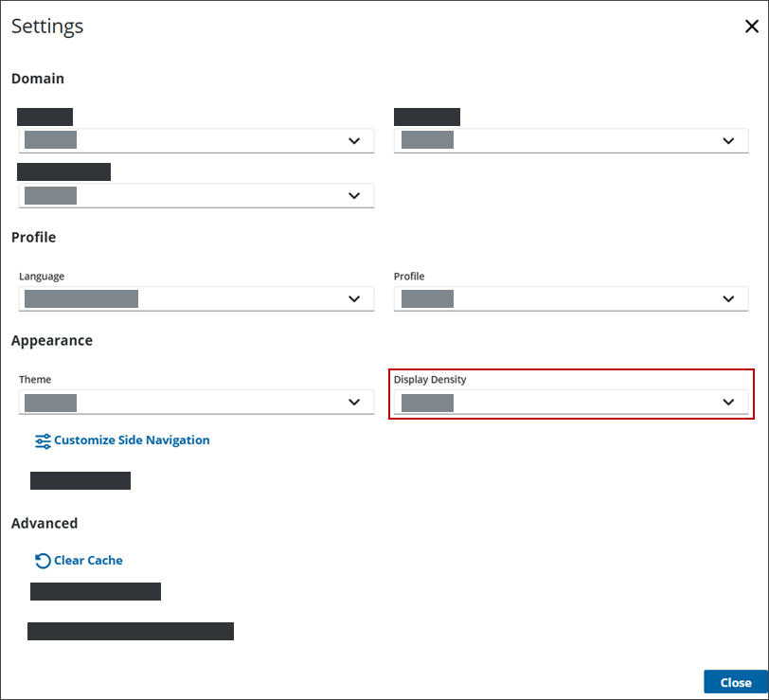Click the chevron on the second-row Domain dropdown
The width and height of the screenshot is (769, 700).
click(354, 196)
